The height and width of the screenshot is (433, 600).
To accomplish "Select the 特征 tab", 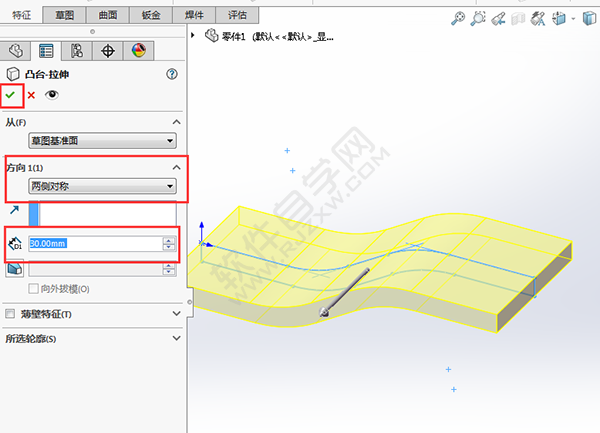I will pos(21,15).
